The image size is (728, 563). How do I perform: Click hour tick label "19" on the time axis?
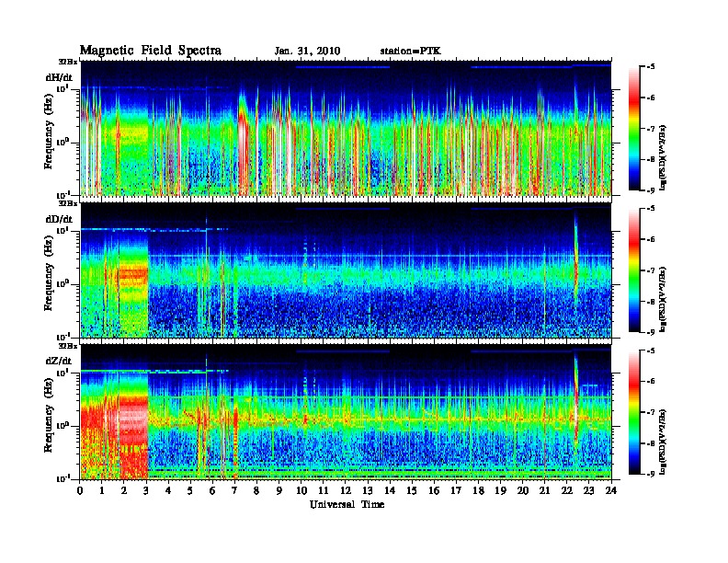pos(500,491)
